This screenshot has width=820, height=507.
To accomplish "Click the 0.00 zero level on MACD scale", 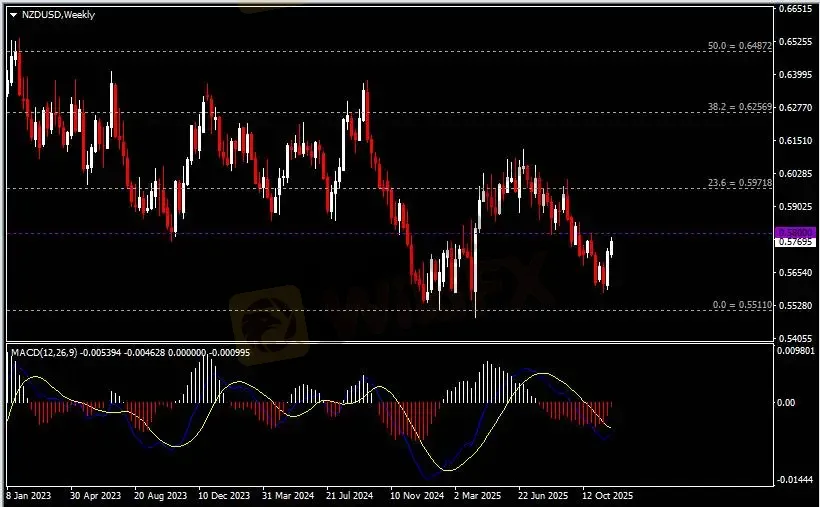I will (790, 403).
